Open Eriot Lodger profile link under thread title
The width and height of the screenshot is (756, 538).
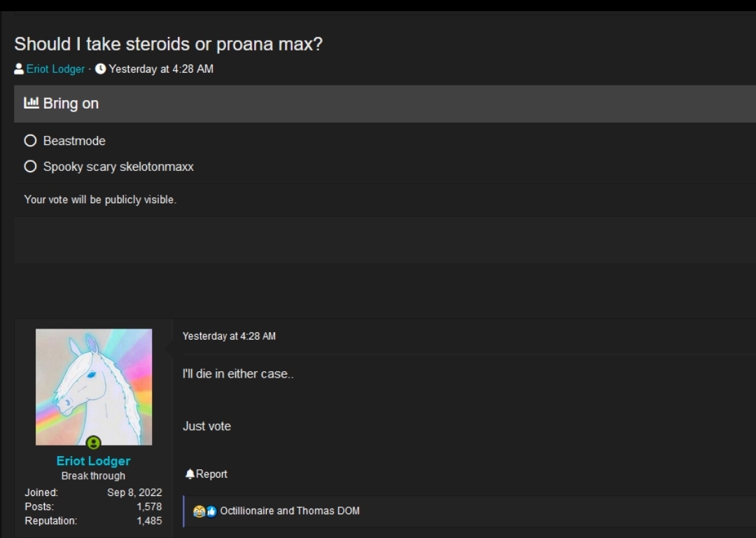point(55,69)
